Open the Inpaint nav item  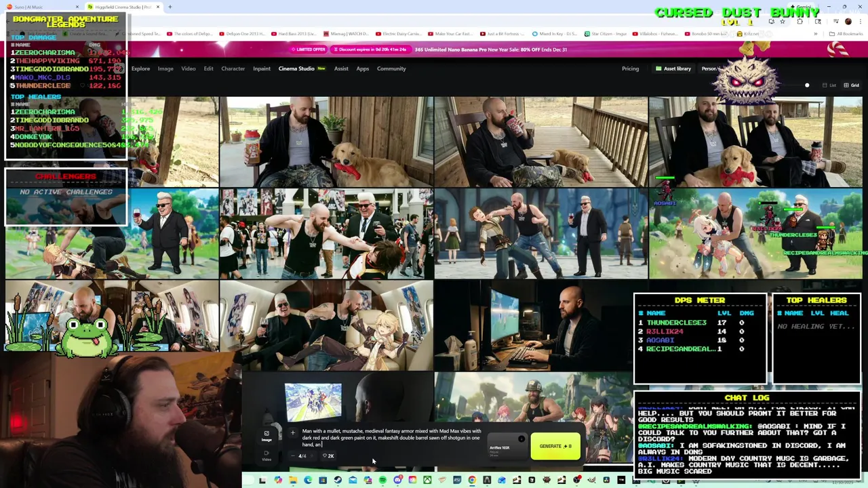tap(262, 68)
